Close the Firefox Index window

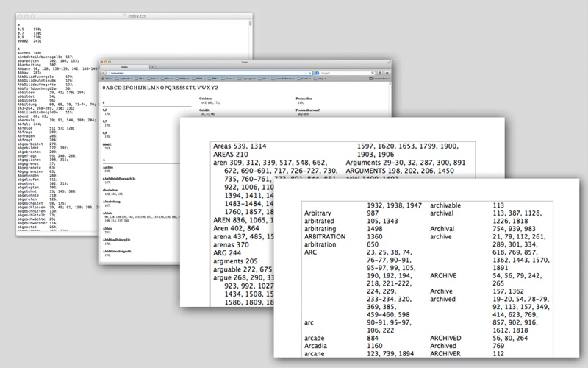101,62
